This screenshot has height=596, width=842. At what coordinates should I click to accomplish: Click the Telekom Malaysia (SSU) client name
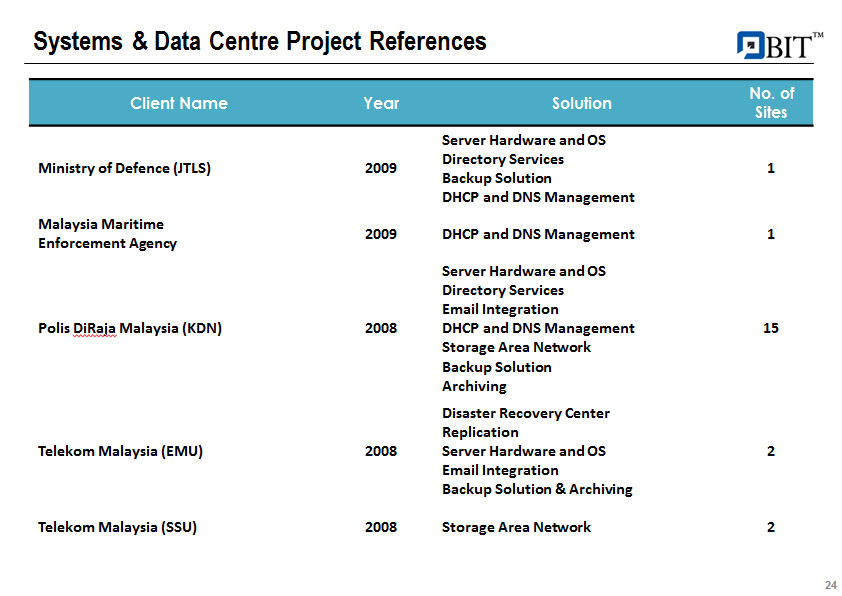117,527
